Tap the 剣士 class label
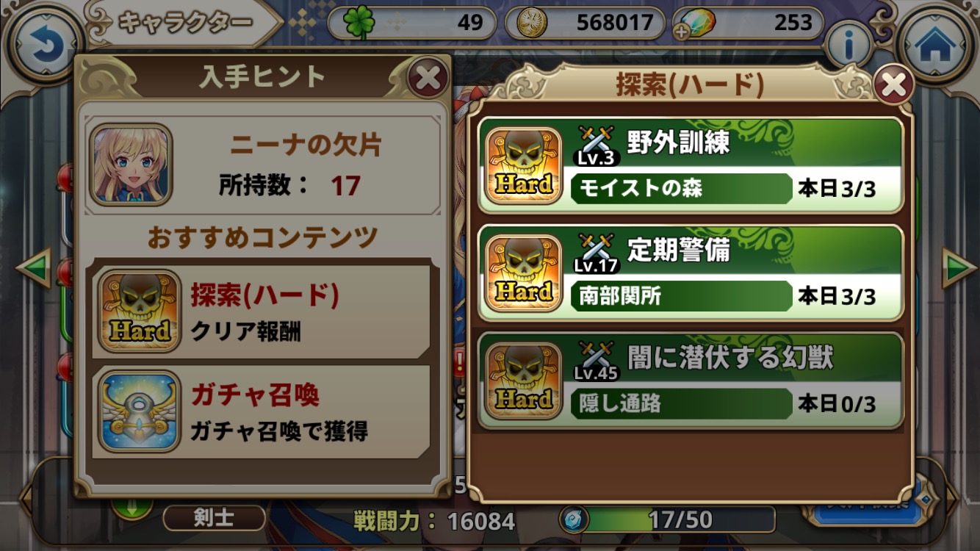 214,518
